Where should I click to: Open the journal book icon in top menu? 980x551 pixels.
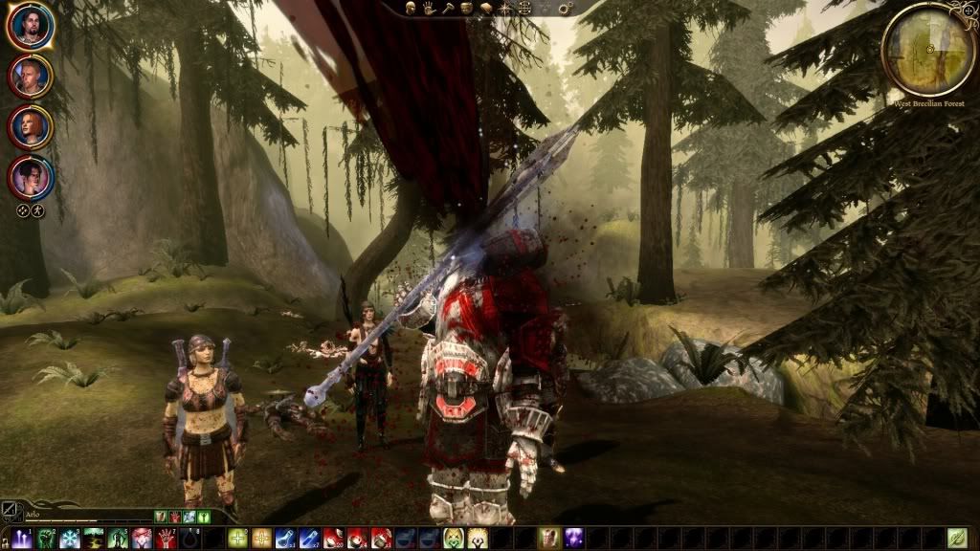click(x=488, y=8)
